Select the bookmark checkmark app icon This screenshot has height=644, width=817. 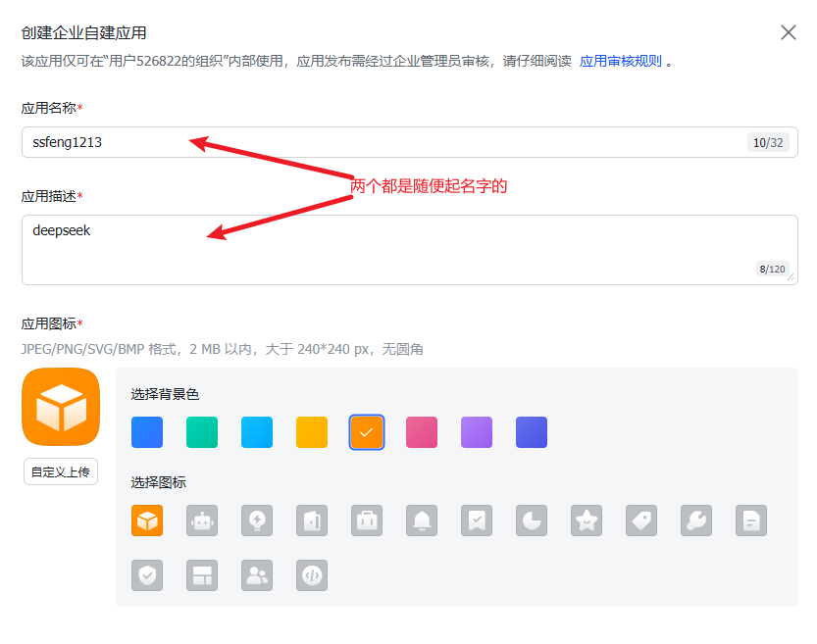477,520
